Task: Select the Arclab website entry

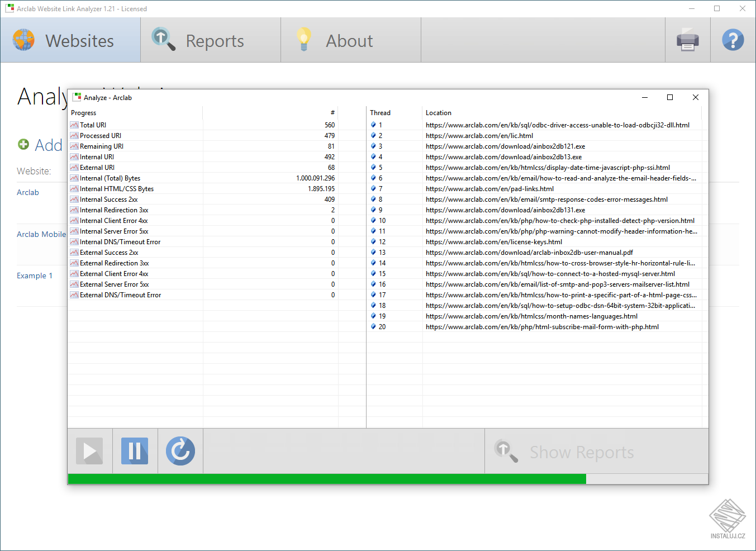Action: 28,192
